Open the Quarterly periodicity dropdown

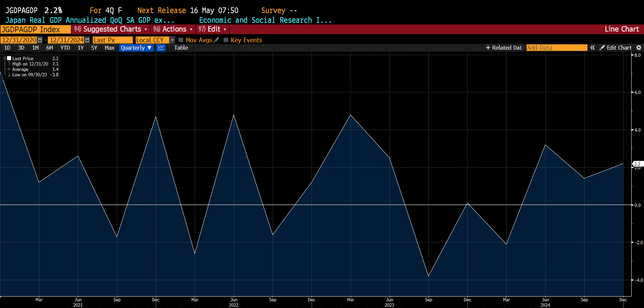[136, 48]
